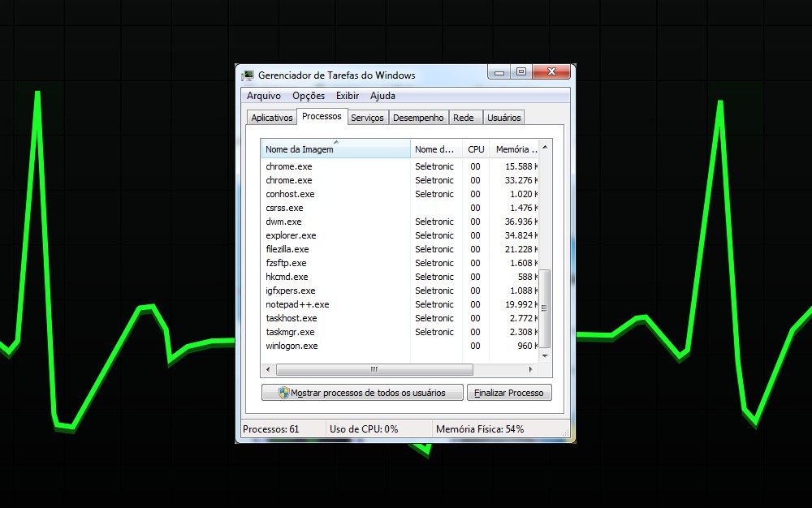Open the Exibir menu
The image size is (812, 508).
pyautogui.click(x=348, y=96)
